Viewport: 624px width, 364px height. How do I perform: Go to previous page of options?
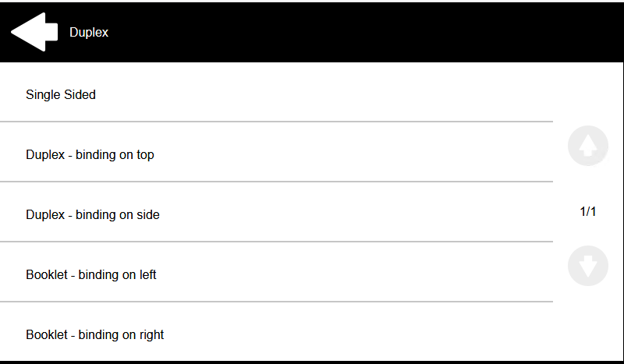click(588, 146)
